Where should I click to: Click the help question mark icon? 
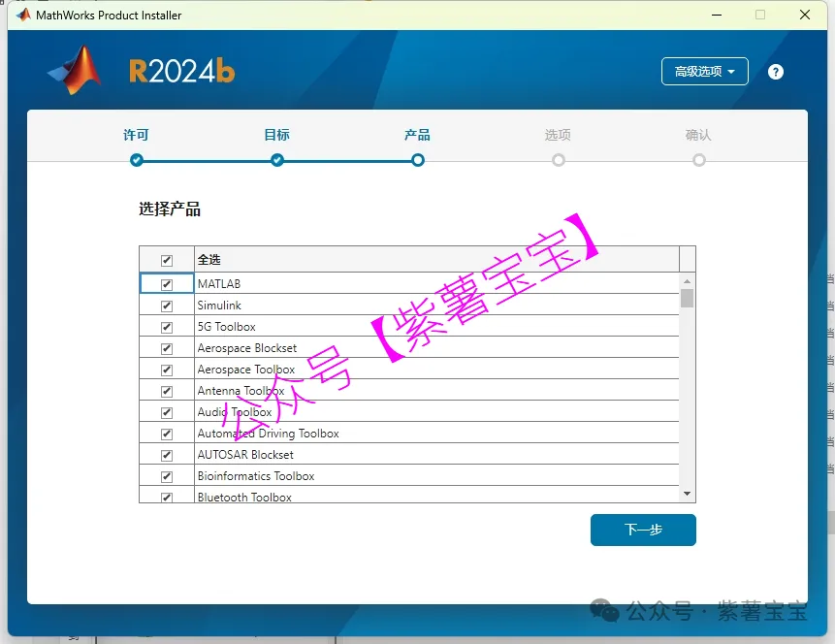775,72
